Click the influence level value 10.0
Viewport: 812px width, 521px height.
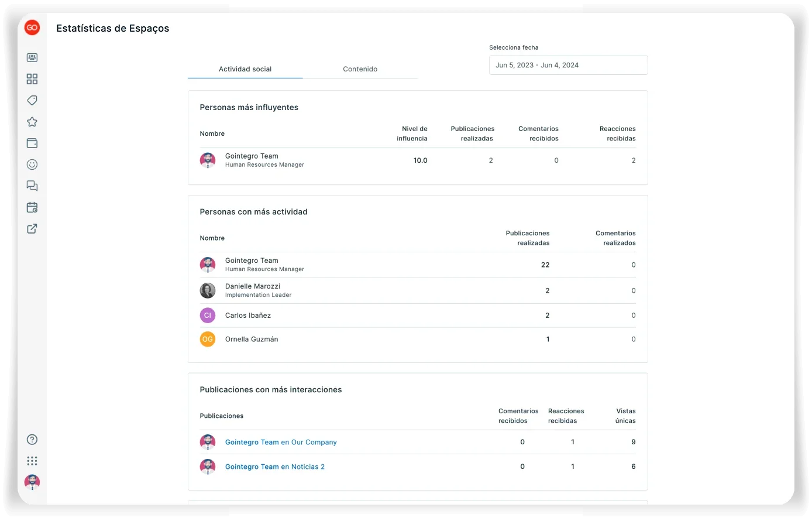tap(421, 160)
